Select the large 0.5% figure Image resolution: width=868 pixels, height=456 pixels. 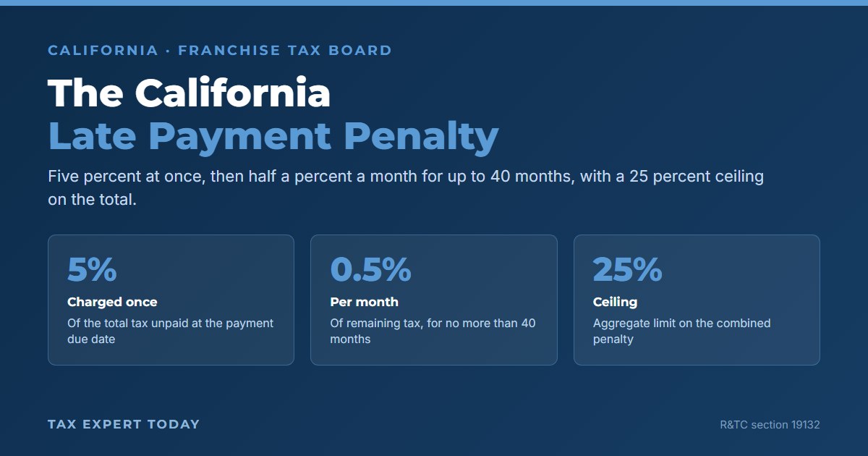371,269
